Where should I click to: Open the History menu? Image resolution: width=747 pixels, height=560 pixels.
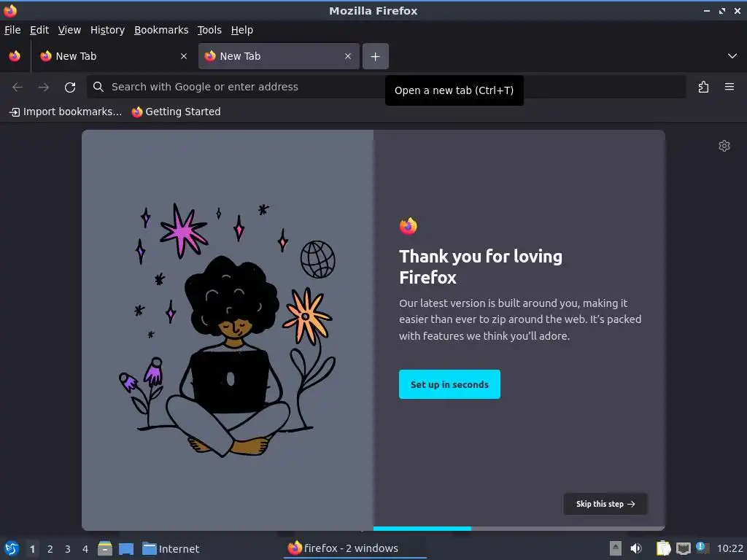coord(107,30)
